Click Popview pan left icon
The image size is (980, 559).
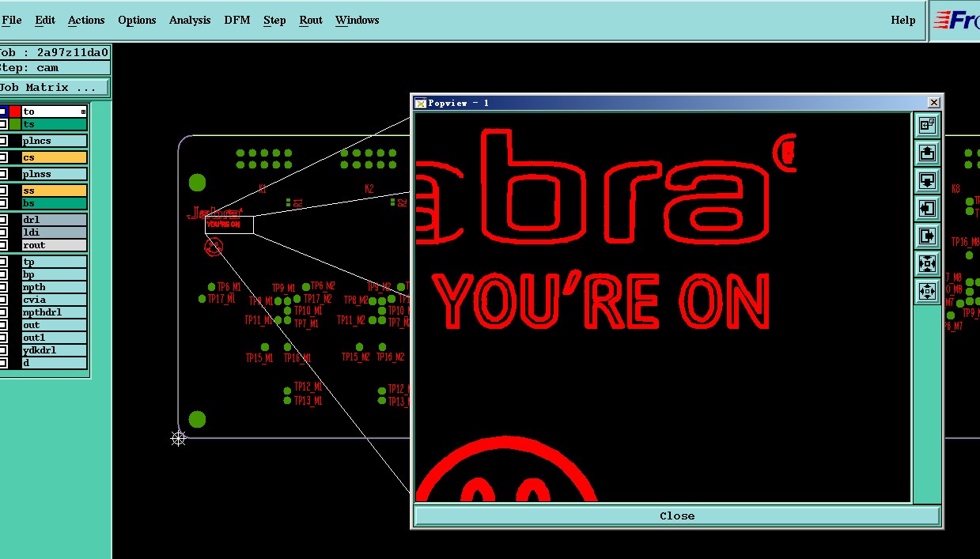point(927,208)
